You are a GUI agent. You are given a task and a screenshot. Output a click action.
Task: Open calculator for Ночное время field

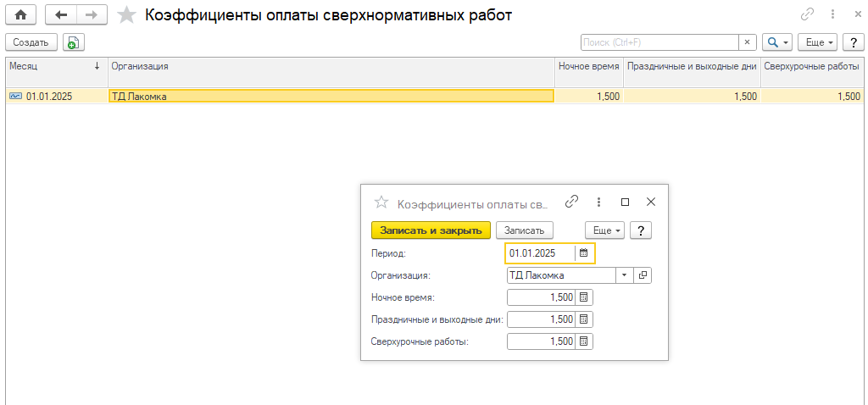point(583,297)
